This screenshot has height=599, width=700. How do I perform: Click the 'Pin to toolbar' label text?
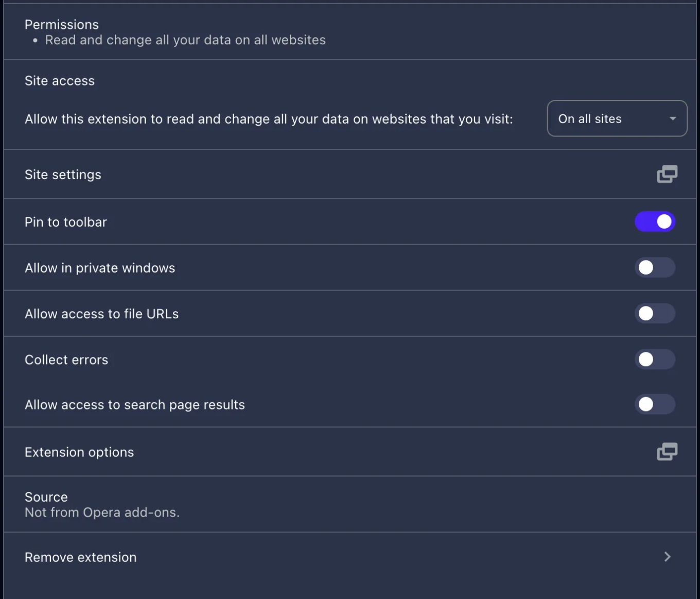click(66, 222)
